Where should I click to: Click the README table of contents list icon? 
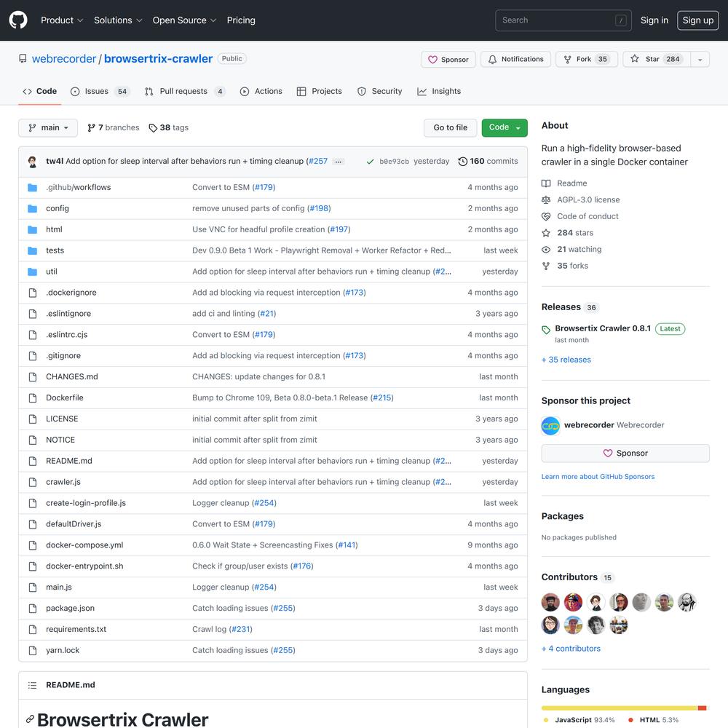pyautogui.click(x=32, y=685)
